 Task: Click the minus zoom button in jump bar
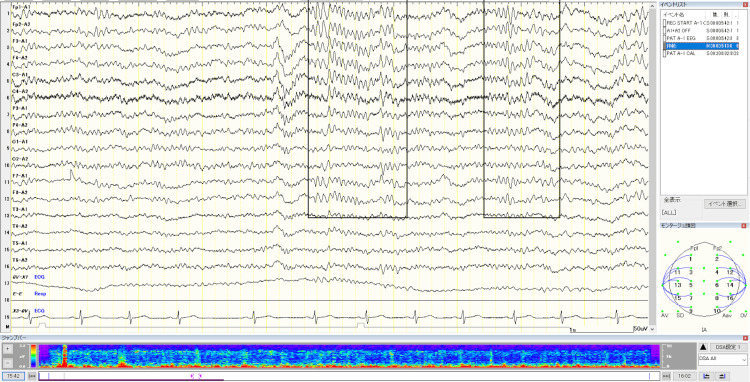click(x=7, y=362)
